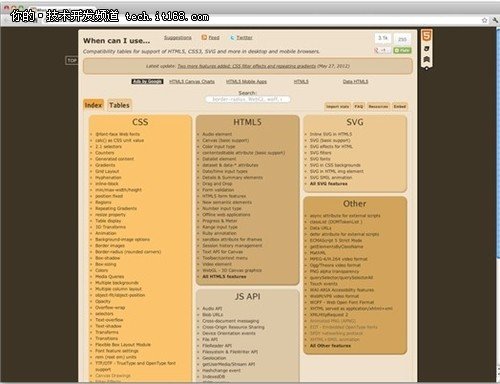The width and height of the screenshot is (500, 384).
Task: Open Color input type link
Action: [x=219, y=146]
